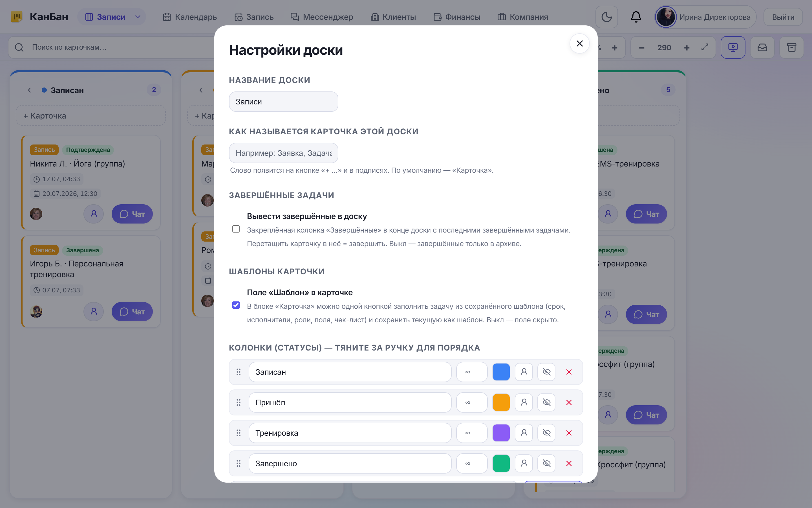812x508 pixels.
Task: Open notifications bell
Action: tap(636, 17)
